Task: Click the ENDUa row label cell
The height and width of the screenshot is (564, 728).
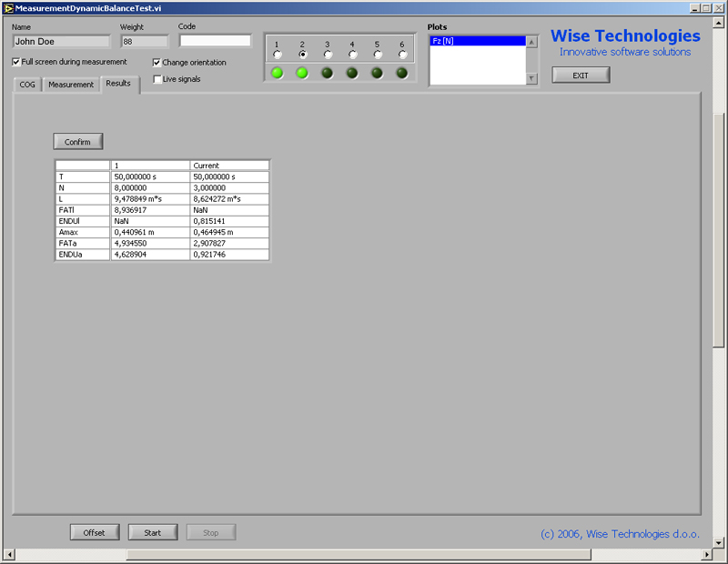Action: pos(83,255)
